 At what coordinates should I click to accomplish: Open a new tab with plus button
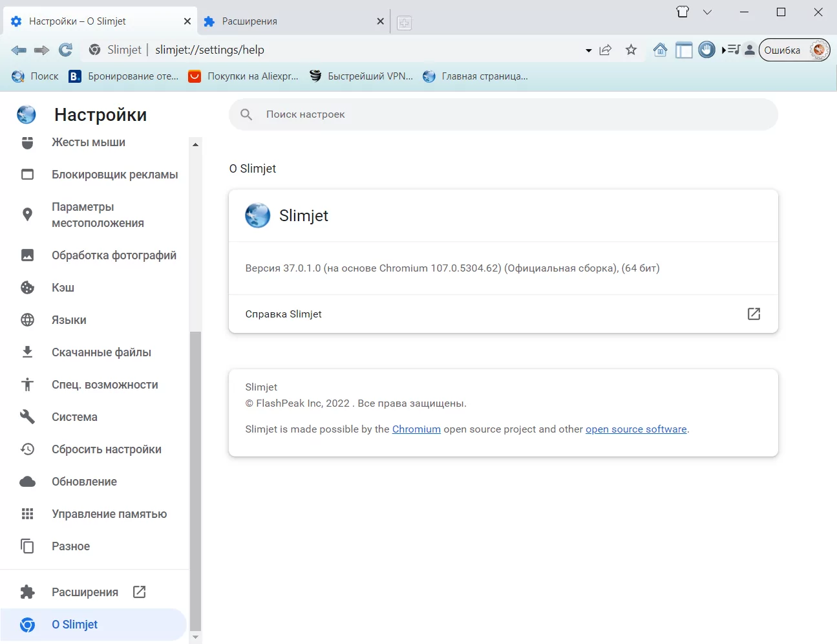(x=404, y=23)
